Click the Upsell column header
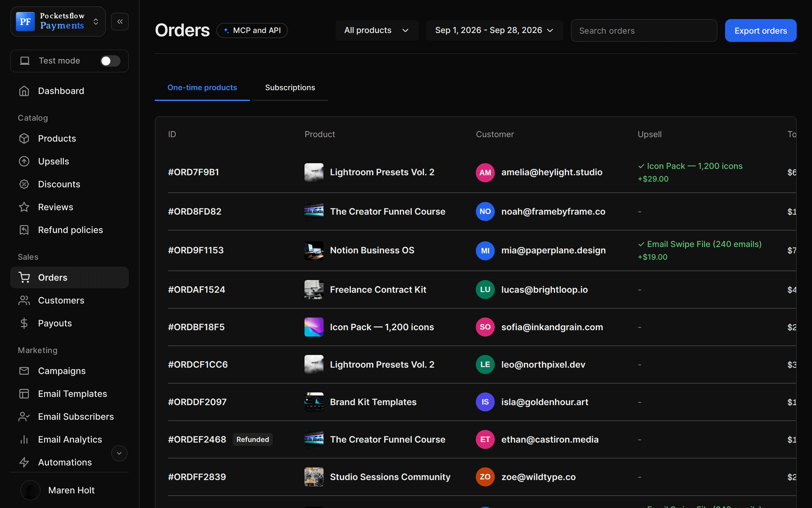Screen dimensions: 812x508 click(x=649, y=134)
